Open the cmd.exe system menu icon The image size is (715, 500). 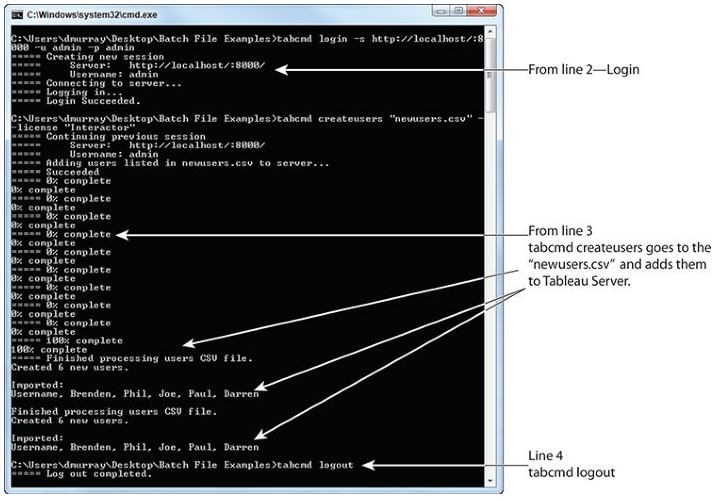17,15
